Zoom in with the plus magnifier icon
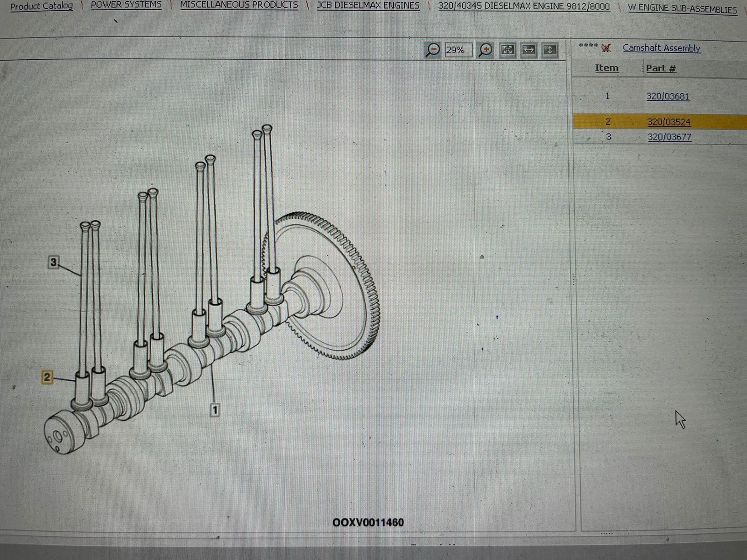 tap(486, 49)
